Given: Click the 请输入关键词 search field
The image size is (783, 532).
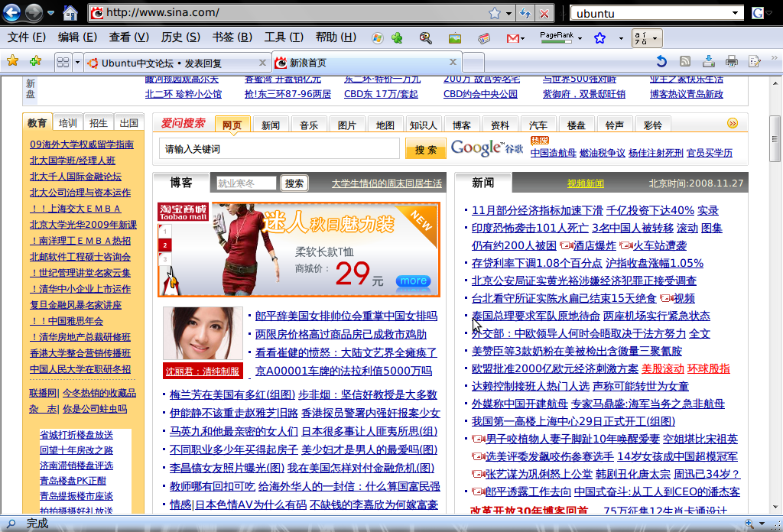Looking at the screenshot, I should tap(279, 149).
